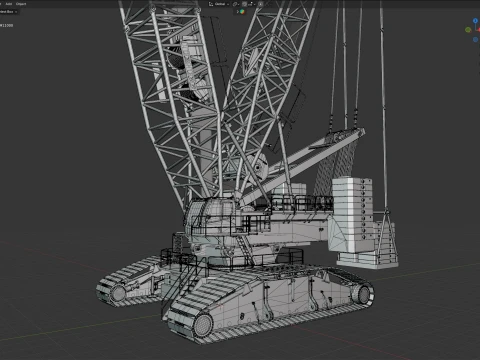Click the lower blue negative Z gizmo handle
The width and height of the screenshot is (480, 360).
(475, 39)
